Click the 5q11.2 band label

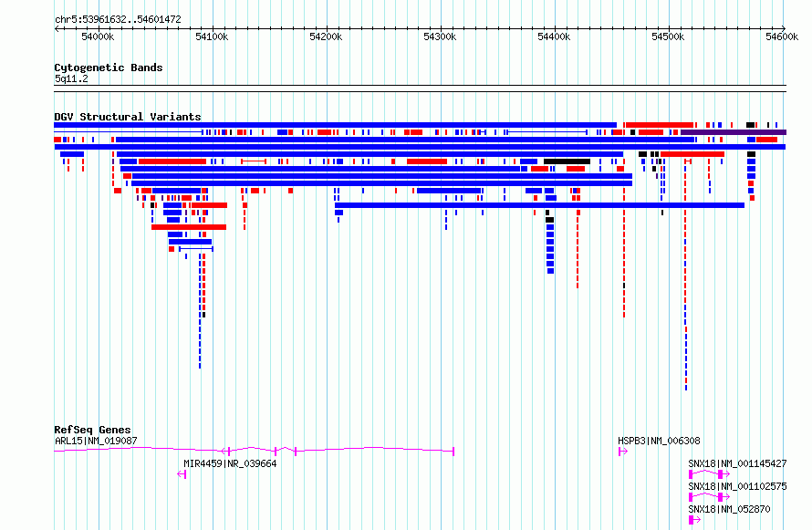pyautogui.click(x=71, y=78)
